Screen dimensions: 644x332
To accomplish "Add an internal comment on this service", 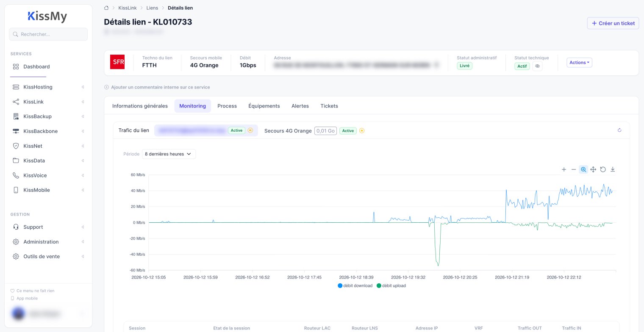I will (x=157, y=87).
